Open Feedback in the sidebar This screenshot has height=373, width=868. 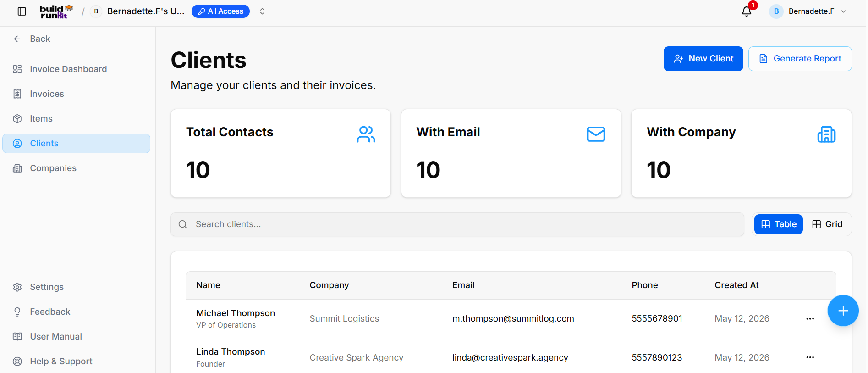76,312
